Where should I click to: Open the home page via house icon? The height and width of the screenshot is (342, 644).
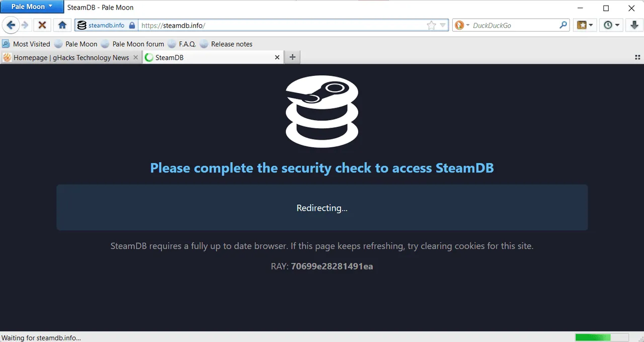(x=62, y=25)
